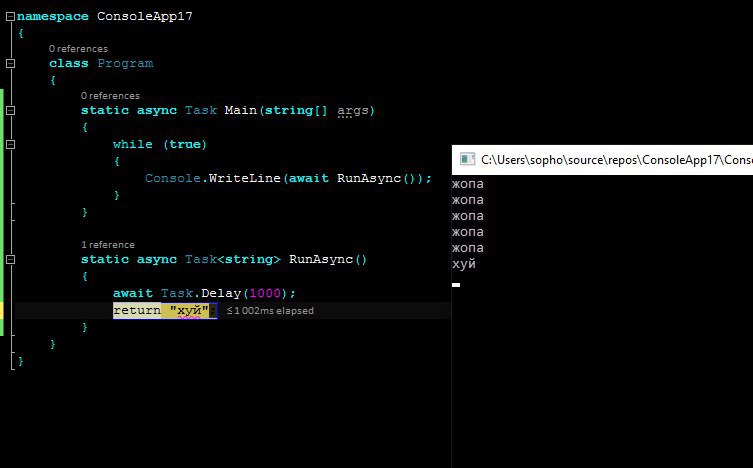Screen dimensions: 753x468
Task: Click the Main method name
Action: point(241,110)
